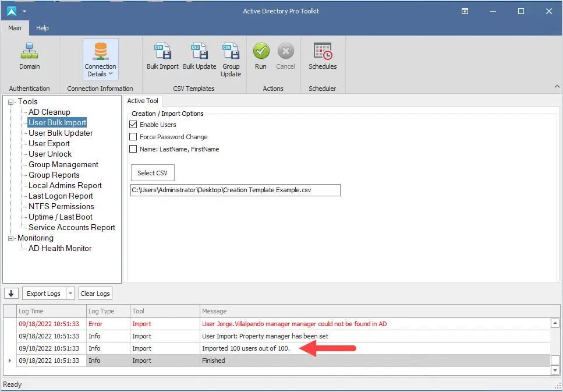Open the Local Admins Report

coord(65,185)
